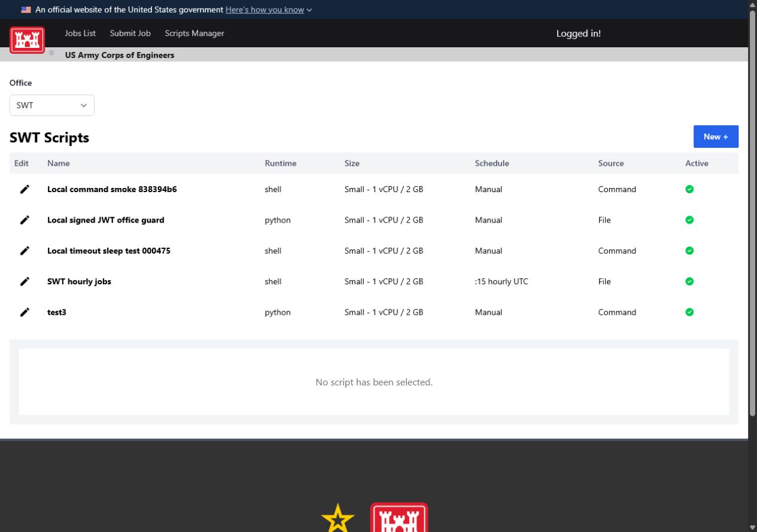The height and width of the screenshot is (532, 757).
Task: Click 'shell' runtime in Local command smoke row
Action: coord(273,189)
